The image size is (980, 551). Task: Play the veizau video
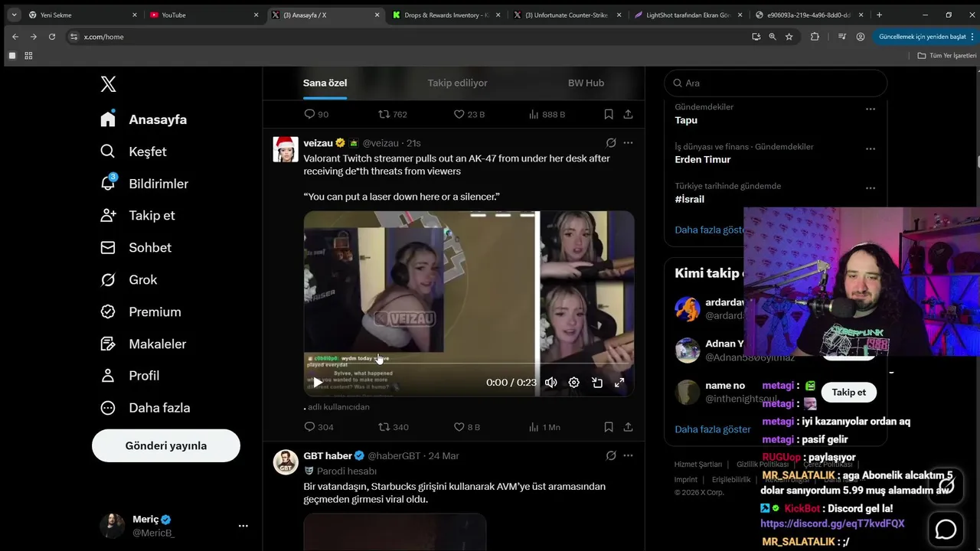click(317, 383)
